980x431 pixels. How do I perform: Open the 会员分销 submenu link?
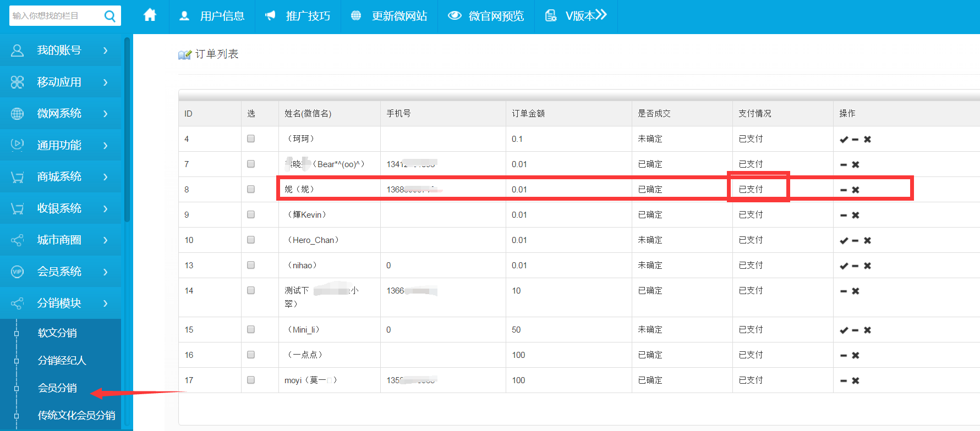coord(57,388)
